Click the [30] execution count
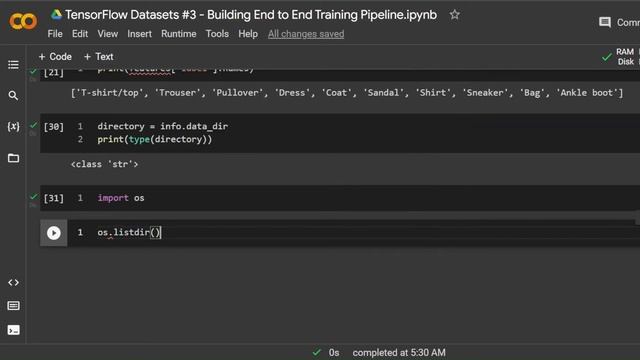This screenshot has height=360, width=640. point(54,127)
